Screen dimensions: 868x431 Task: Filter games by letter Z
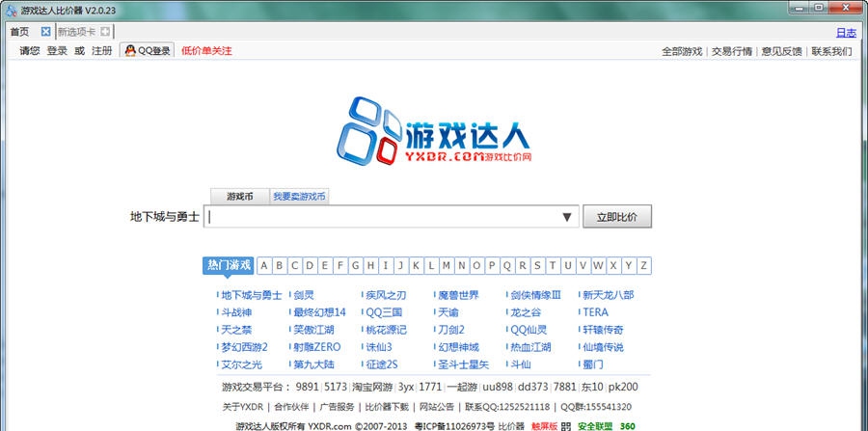pos(643,265)
